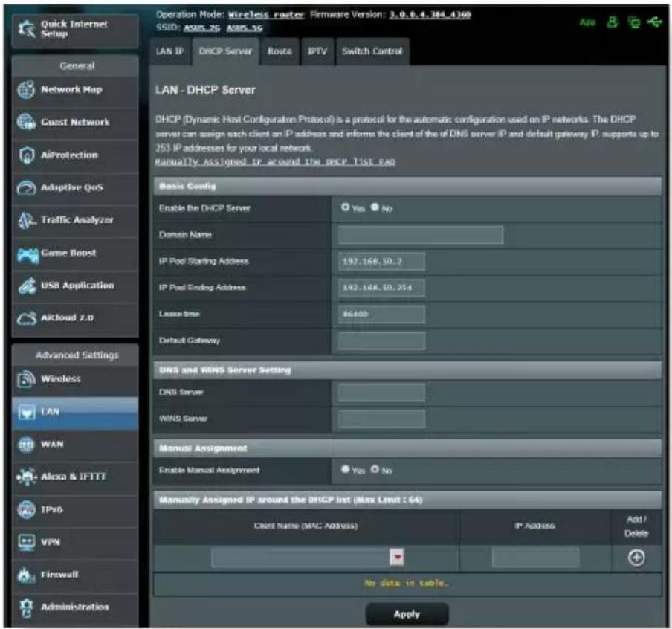Click the Game Boost controller icon
The width and height of the screenshot is (672, 629).
[x=28, y=255]
